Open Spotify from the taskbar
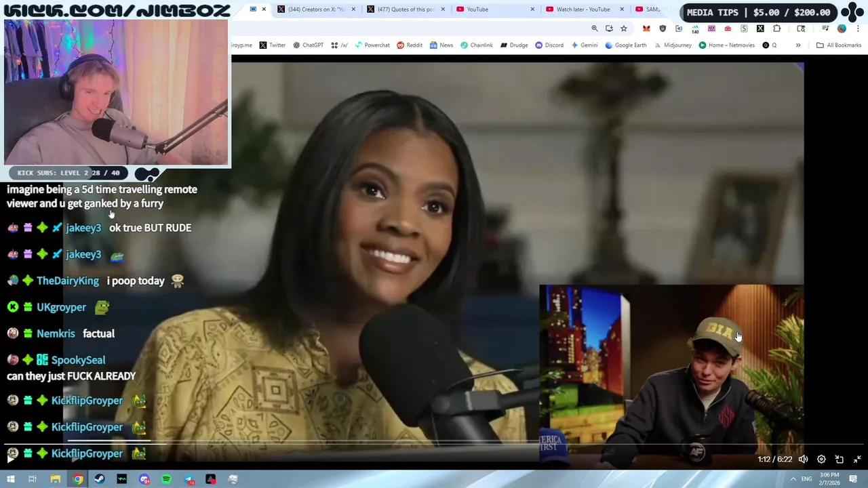This screenshot has height=488, width=868. point(166,479)
